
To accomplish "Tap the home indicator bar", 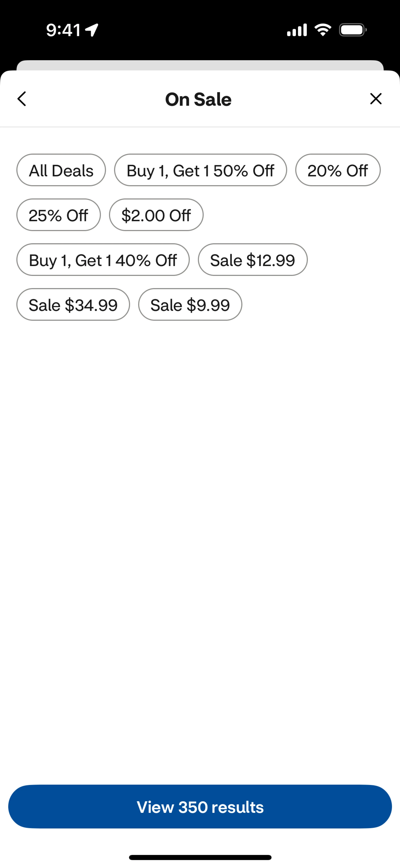I will (x=200, y=857).
